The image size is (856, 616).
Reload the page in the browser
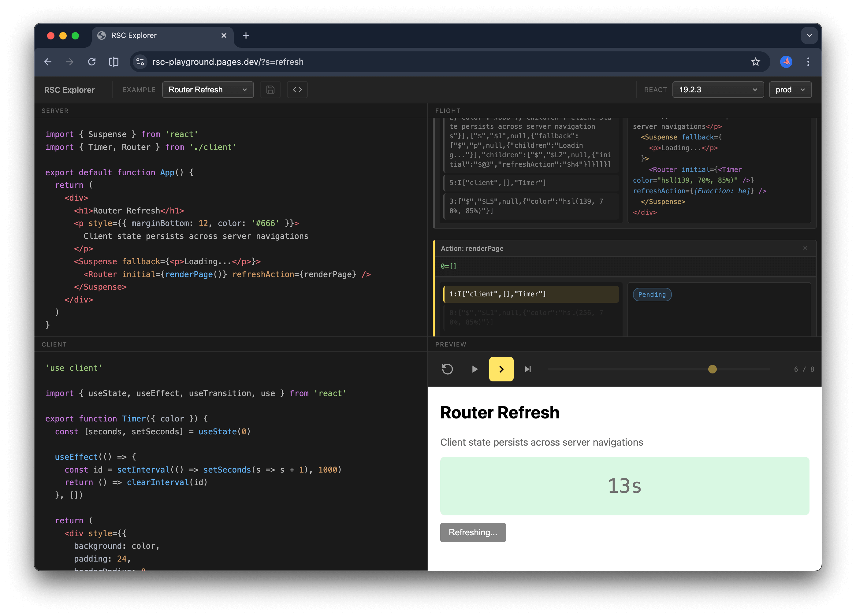click(91, 61)
